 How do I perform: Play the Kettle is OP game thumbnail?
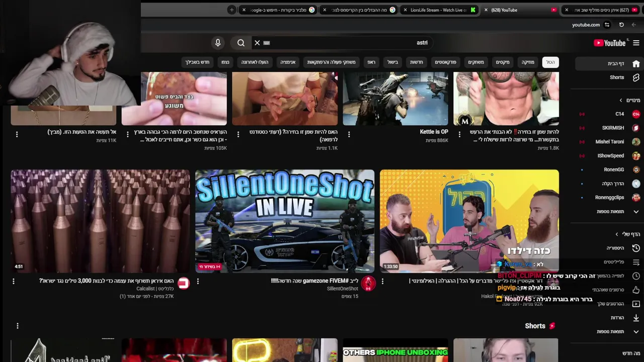395,99
